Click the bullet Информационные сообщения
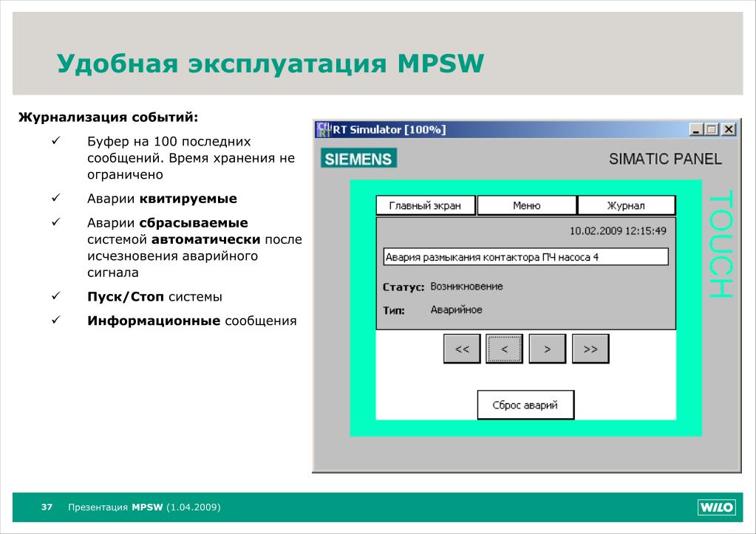The height and width of the screenshot is (534, 756). [x=192, y=321]
